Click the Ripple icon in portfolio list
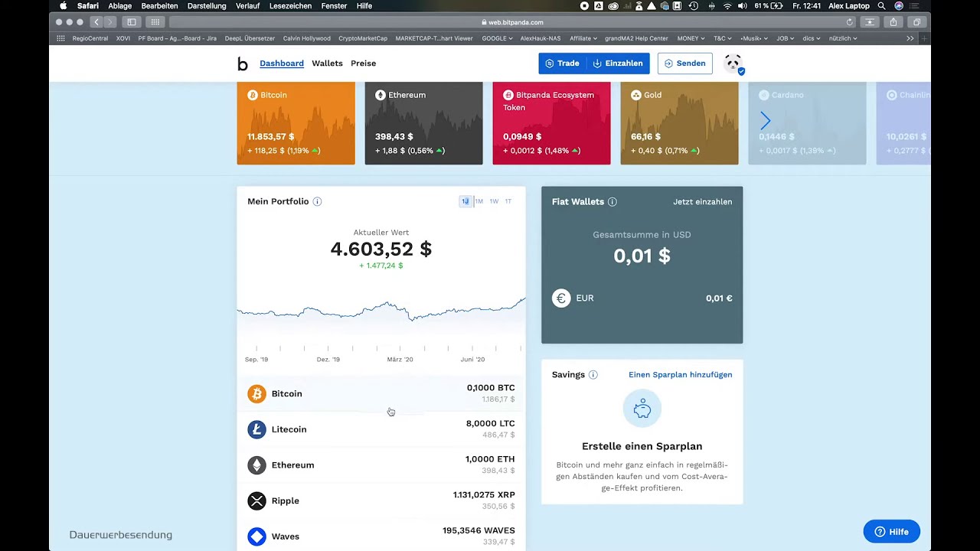980x551 pixels. coord(256,500)
